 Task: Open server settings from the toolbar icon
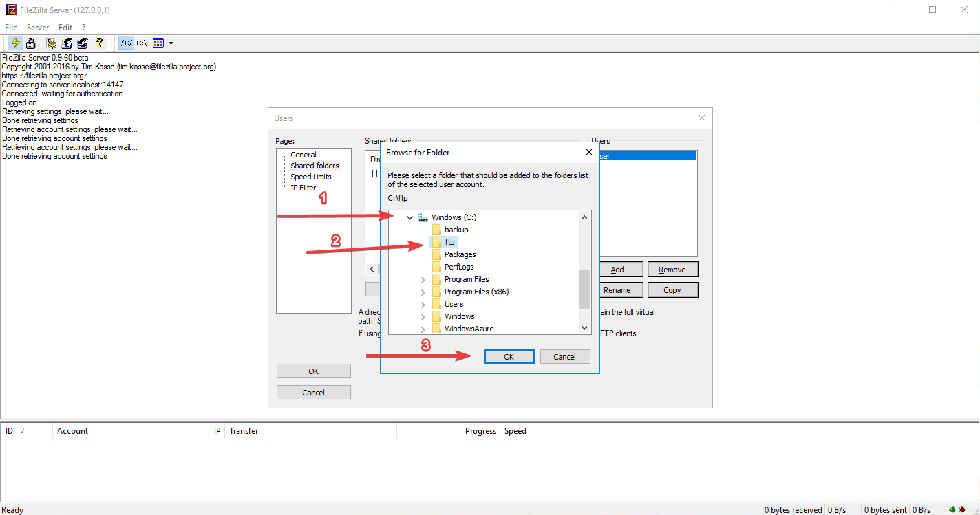(x=51, y=43)
